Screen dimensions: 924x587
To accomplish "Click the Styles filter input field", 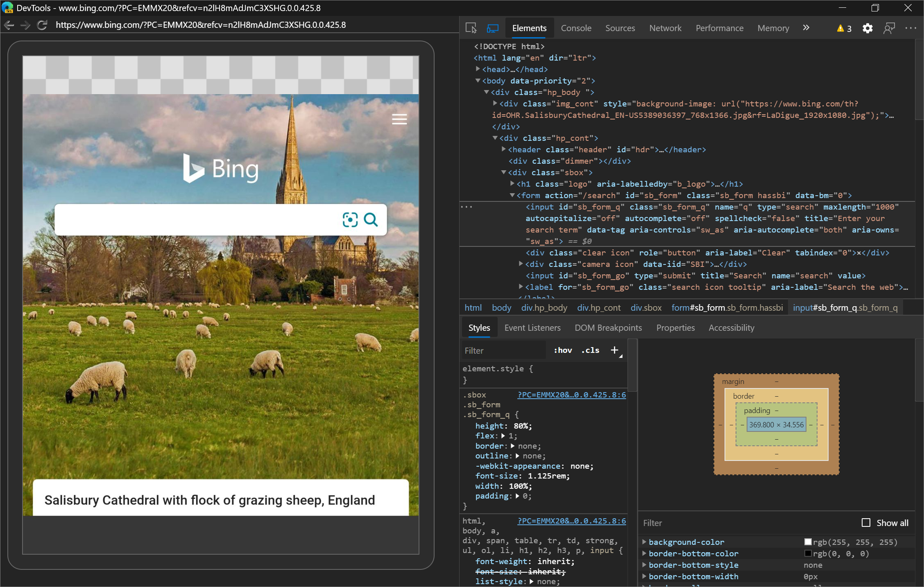I will pos(504,350).
